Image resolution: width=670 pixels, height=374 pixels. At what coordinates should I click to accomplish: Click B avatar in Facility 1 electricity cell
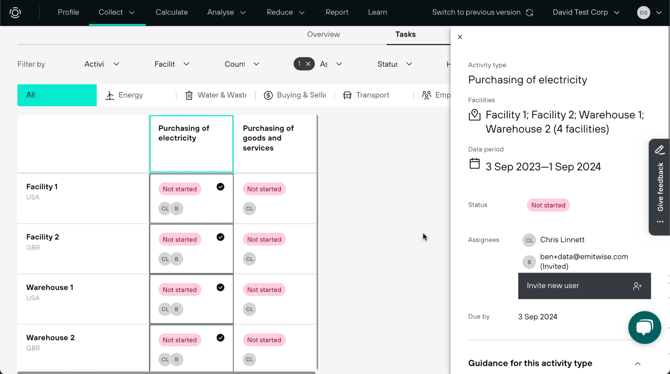176,209
